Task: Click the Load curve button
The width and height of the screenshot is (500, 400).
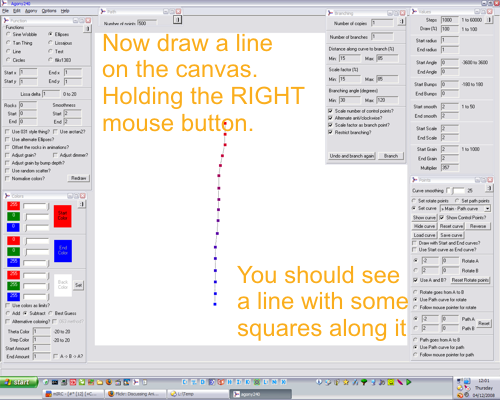Action: (424, 235)
